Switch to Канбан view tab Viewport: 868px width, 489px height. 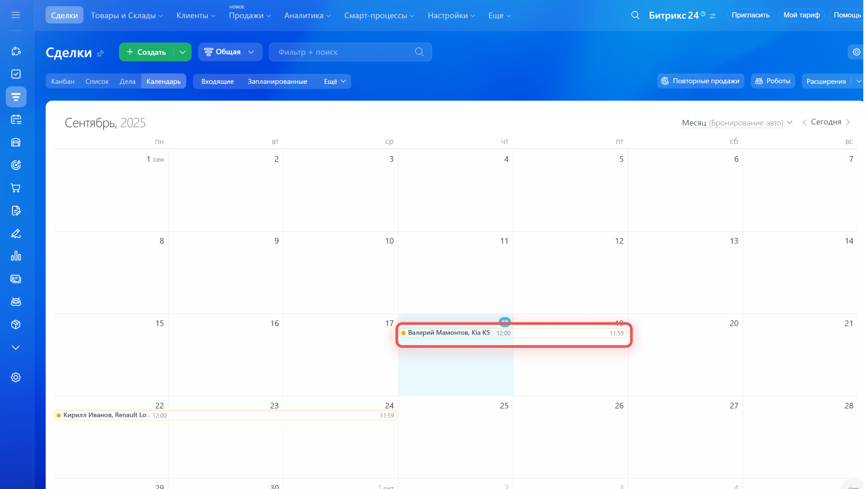(x=63, y=81)
